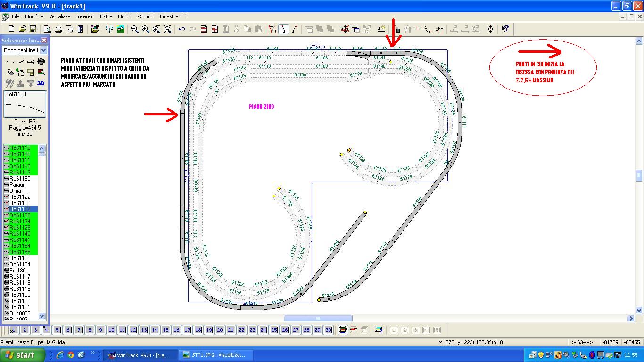Image resolution: width=644 pixels, height=362 pixels.
Task: Switch to WinTrack taskbar button
Action: 141,355
